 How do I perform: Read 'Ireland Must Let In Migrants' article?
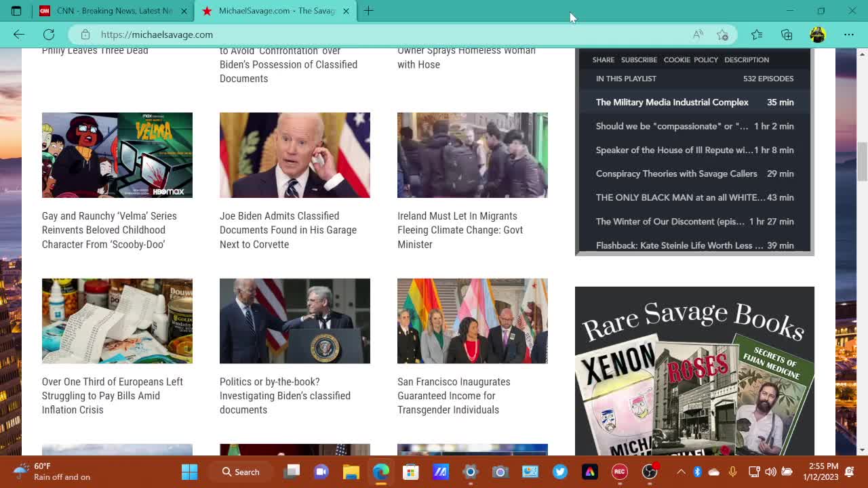460,230
